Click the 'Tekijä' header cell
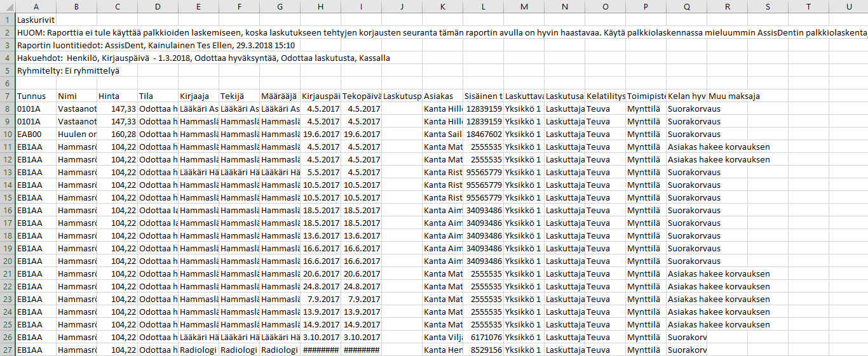This screenshot has width=868, height=356. click(x=239, y=96)
